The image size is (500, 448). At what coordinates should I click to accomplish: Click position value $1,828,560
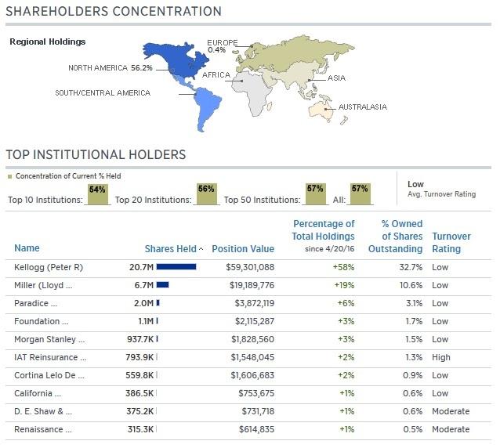pyautogui.click(x=252, y=339)
